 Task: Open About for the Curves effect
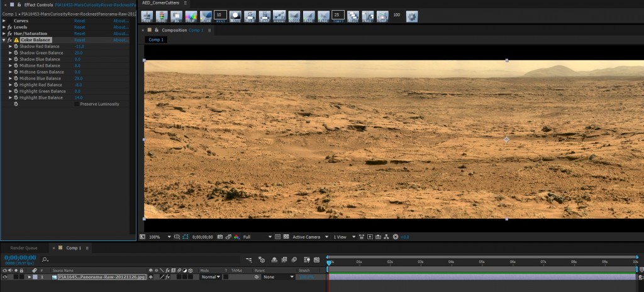point(120,21)
